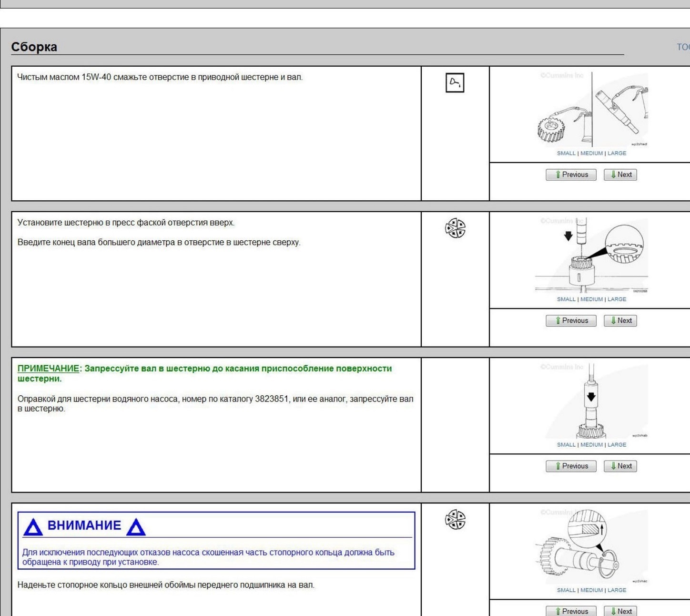Click text 'Для исключения последующих отказов насоса'

click(111, 552)
